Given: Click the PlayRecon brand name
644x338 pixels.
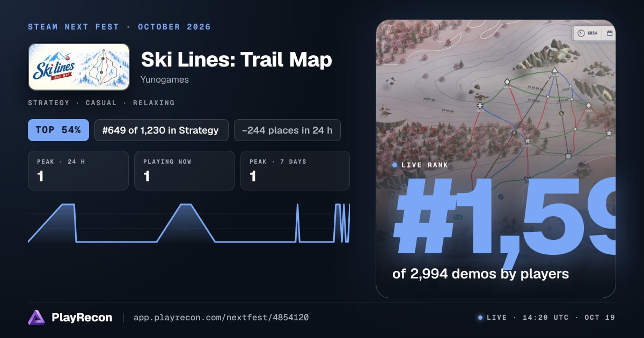Looking at the screenshot, I should click(x=82, y=318).
